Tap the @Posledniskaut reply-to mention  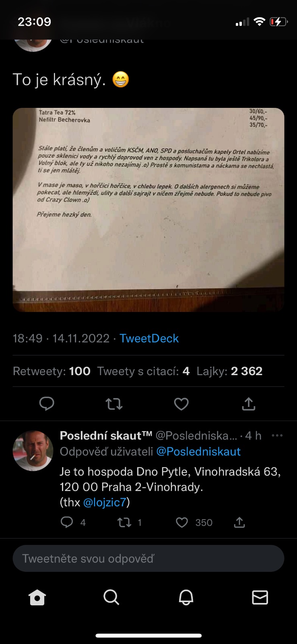[198, 452]
